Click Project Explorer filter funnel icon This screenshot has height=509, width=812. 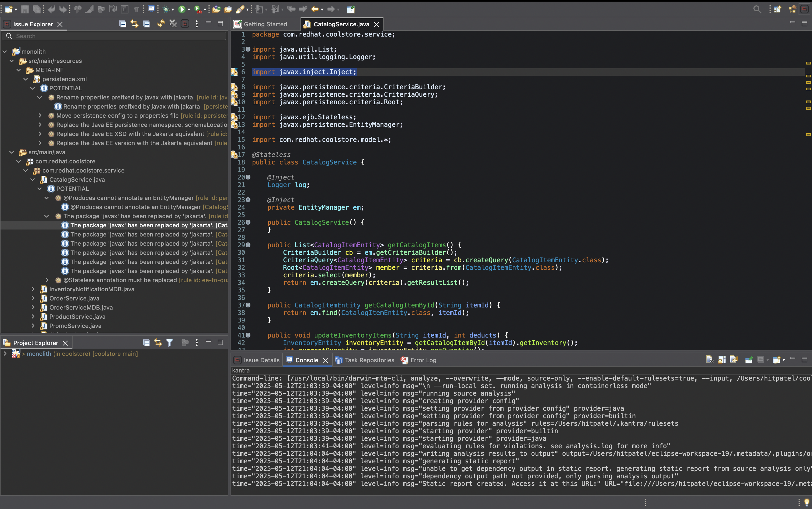[x=170, y=343]
